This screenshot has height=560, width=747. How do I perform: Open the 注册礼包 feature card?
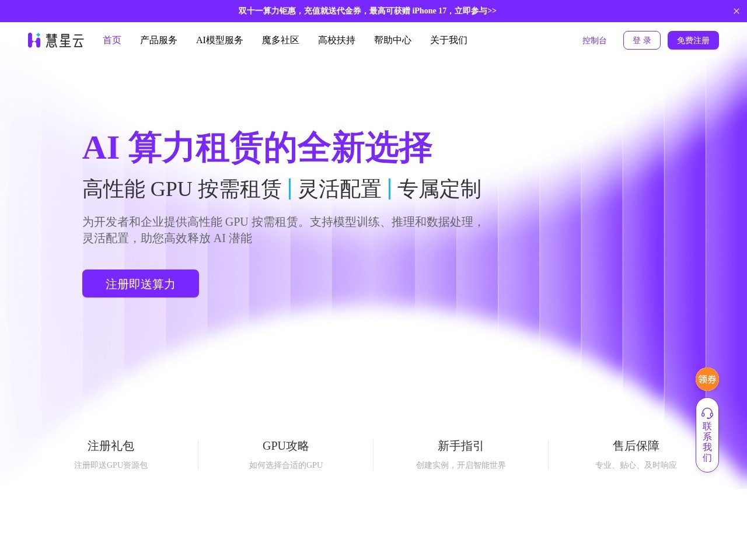point(111,454)
